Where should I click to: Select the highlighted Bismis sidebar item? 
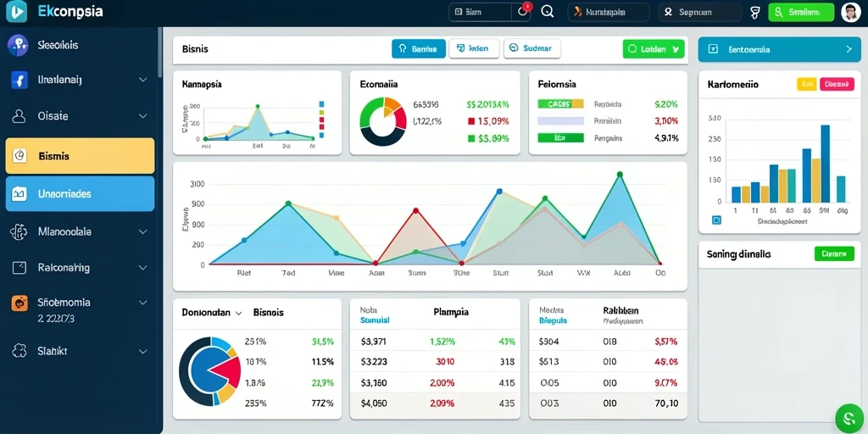[81, 156]
